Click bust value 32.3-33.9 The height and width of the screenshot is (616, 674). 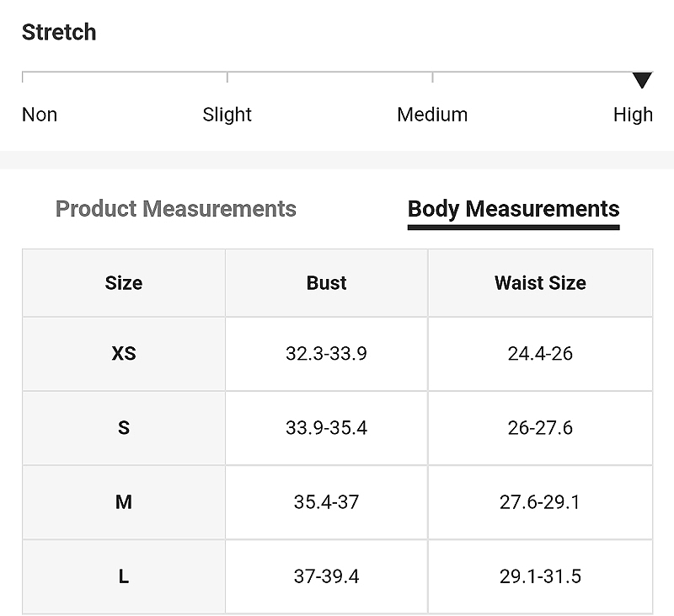(x=326, y=354)
